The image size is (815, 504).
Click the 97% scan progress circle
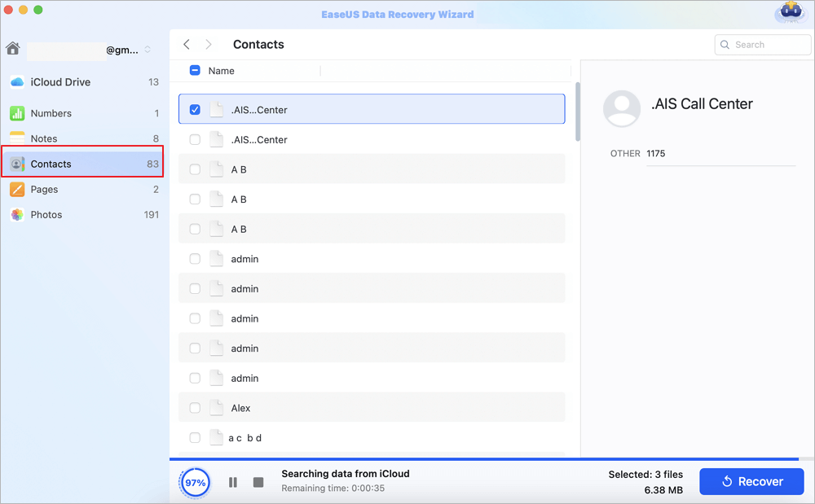196,484
